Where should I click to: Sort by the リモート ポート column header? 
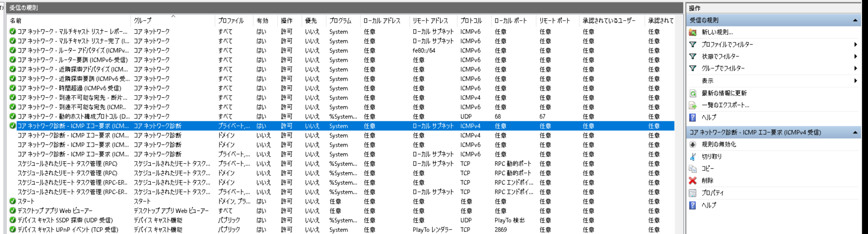[x=558, y=21]
